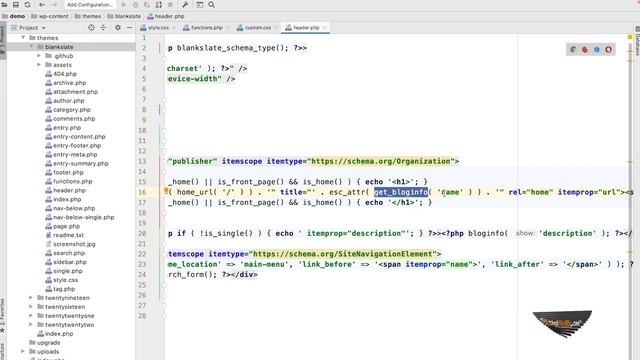Navigate forward with the right arrow icon

click(x=54, y=5)
